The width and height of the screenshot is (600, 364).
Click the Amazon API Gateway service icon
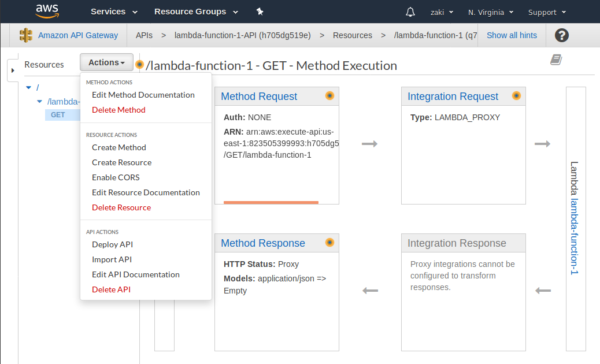click(x=25, y=35)
